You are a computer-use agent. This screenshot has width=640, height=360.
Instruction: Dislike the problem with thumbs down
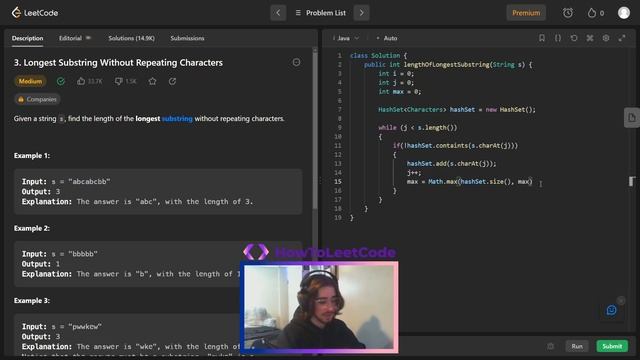click(118, 81)
